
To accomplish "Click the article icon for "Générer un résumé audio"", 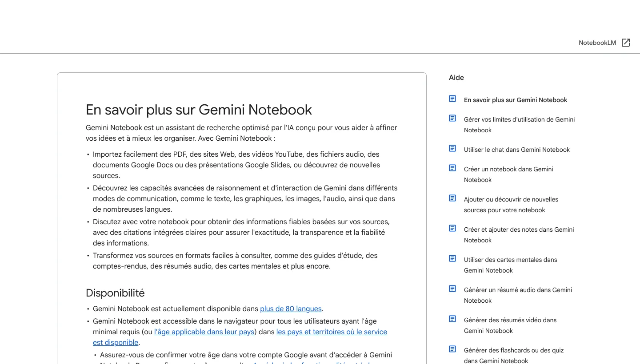I will [452, 289].
